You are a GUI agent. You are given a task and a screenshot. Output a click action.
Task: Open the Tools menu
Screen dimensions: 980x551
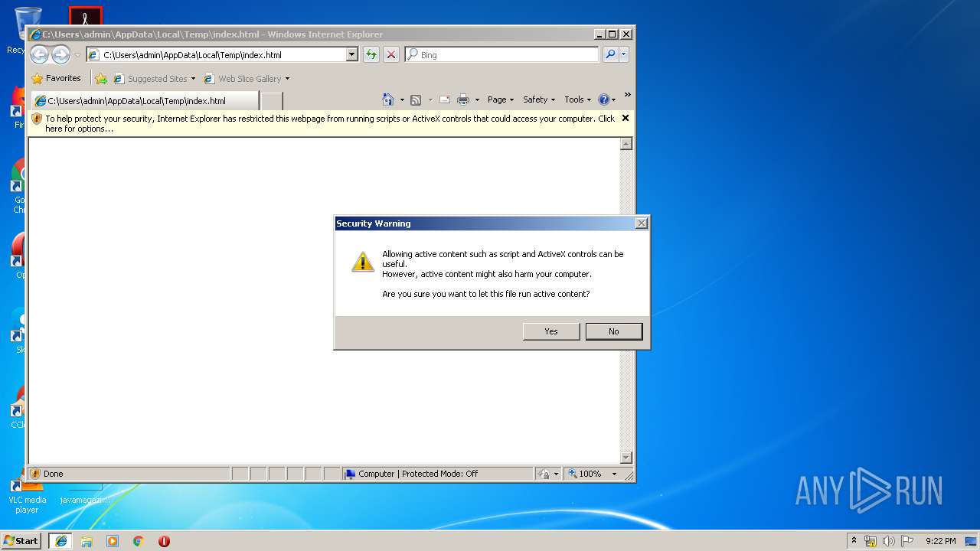click(578, 99)
